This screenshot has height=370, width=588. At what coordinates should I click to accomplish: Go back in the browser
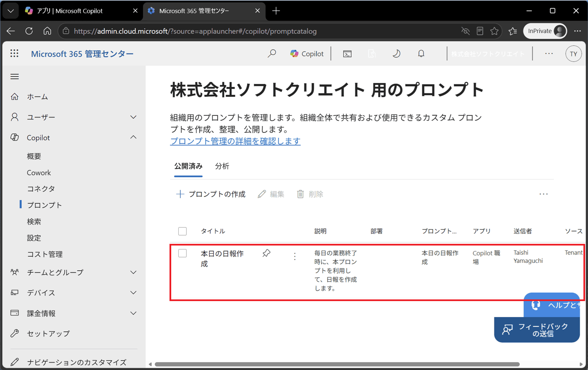[x=11, y=31]
